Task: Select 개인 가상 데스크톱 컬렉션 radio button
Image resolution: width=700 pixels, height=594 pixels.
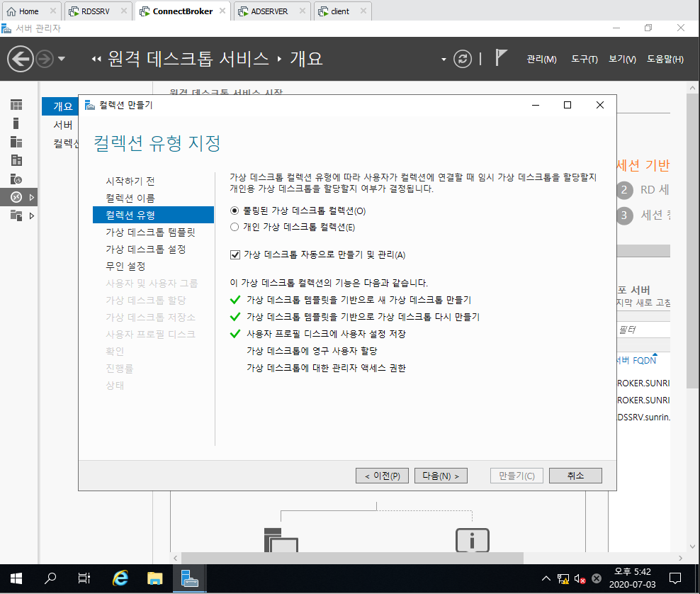Action: coord(235,227)
